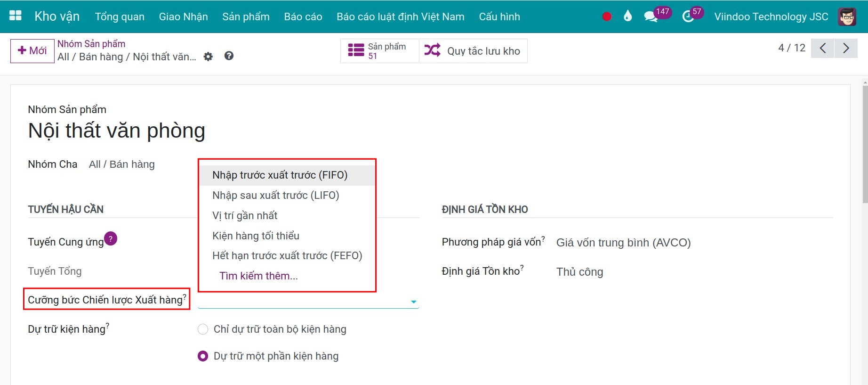Click the removal strategy dropdown arrow
This screenshot has width=868, height=385.
[x=414, y=302]
